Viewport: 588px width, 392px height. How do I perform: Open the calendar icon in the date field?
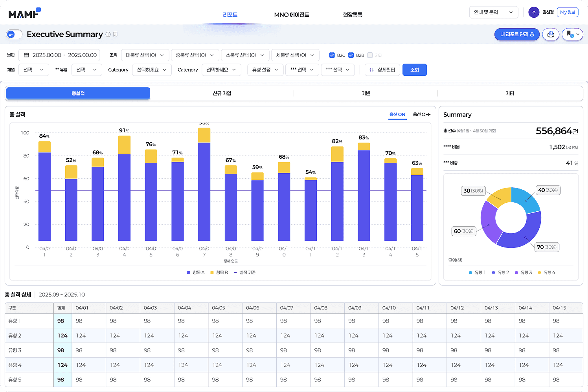(27, 55)
